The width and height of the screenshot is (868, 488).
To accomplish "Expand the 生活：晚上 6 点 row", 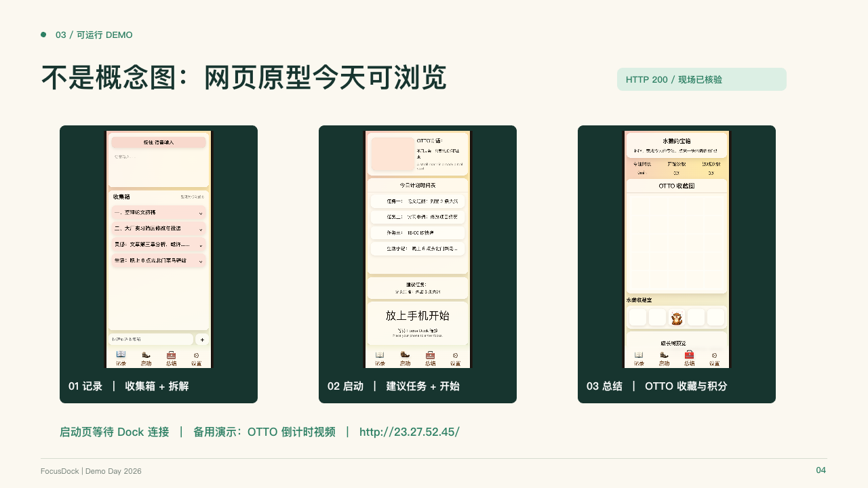I will pos(159,260).
